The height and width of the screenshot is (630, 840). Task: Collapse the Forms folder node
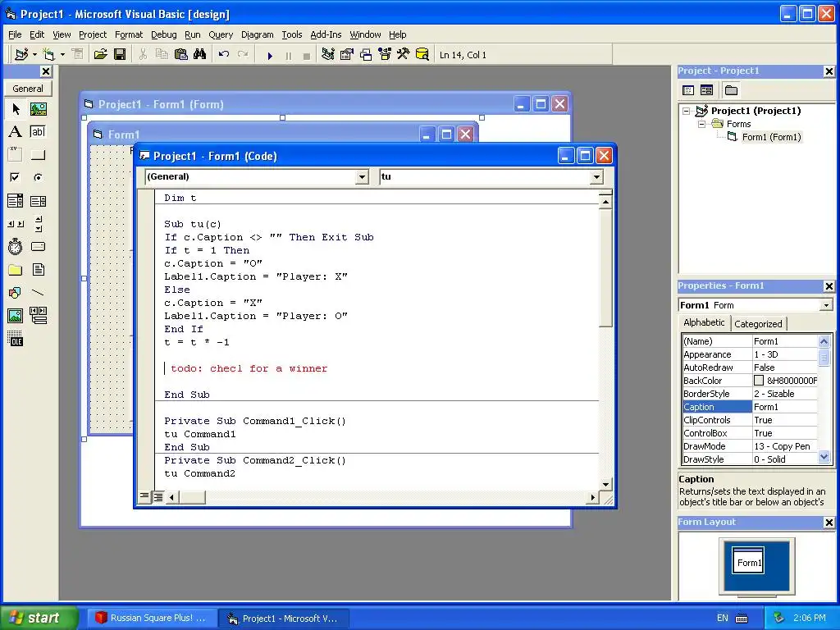701,124
